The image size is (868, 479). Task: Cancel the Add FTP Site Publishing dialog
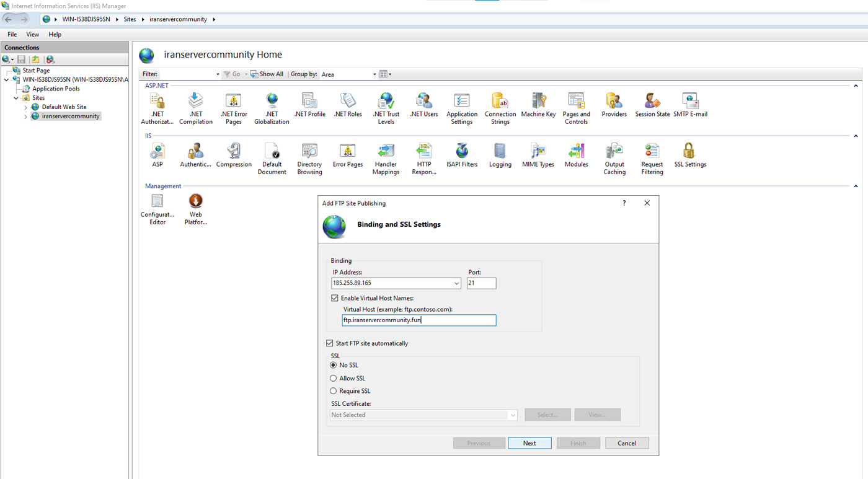(x=626, y=443)
